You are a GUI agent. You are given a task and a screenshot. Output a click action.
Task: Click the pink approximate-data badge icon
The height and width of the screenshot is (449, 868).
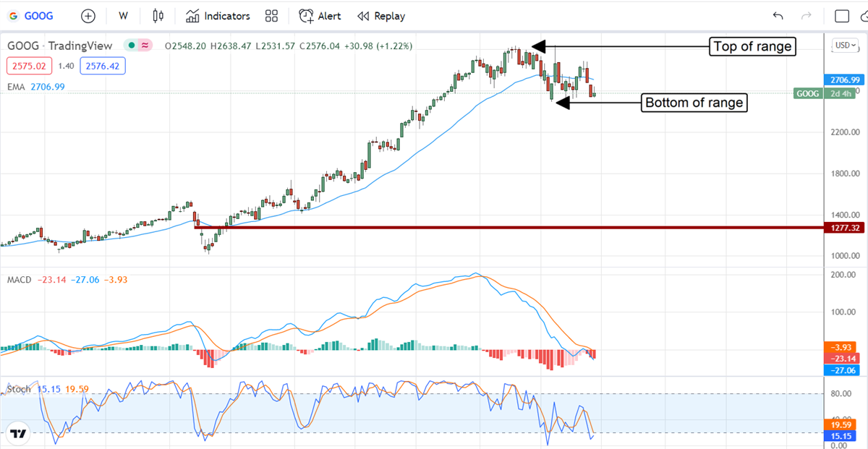coord(145,45)
